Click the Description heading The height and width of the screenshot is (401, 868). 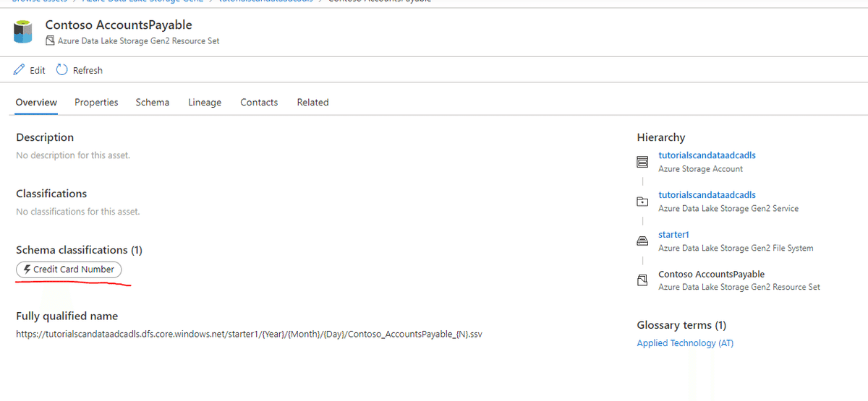coord(45,137)
